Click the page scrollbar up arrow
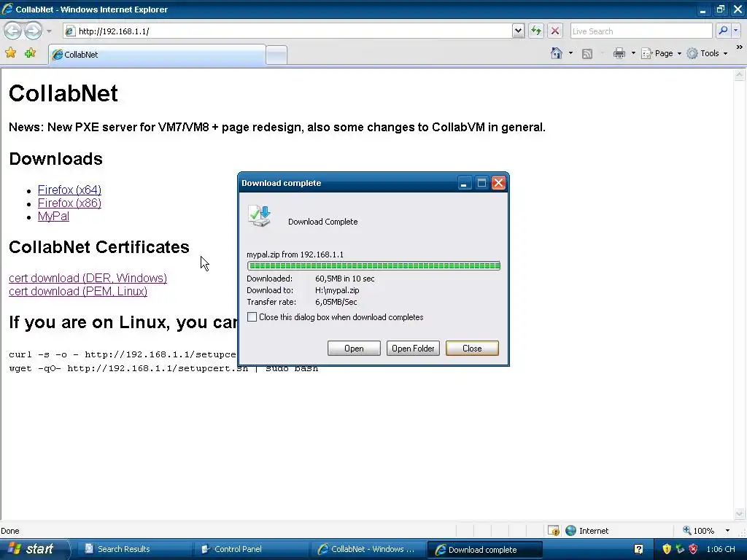The height and width of the screenshot is (560, 747). point(740,75)
